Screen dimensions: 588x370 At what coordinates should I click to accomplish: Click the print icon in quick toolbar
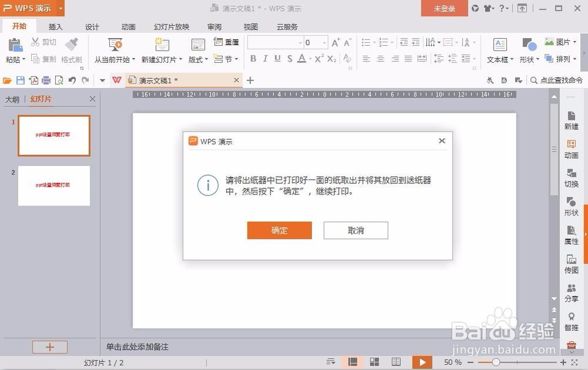46,80
